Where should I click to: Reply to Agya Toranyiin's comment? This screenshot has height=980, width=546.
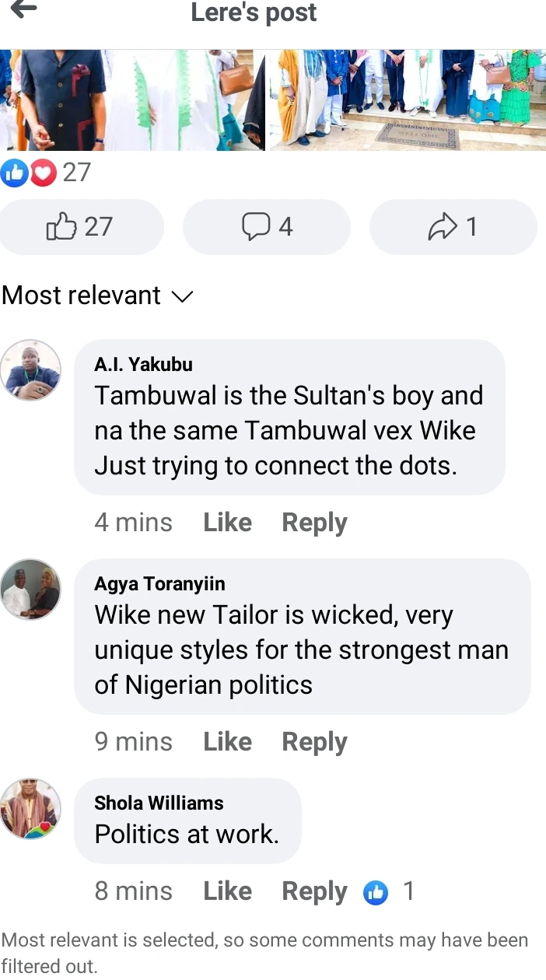(314, 742)
